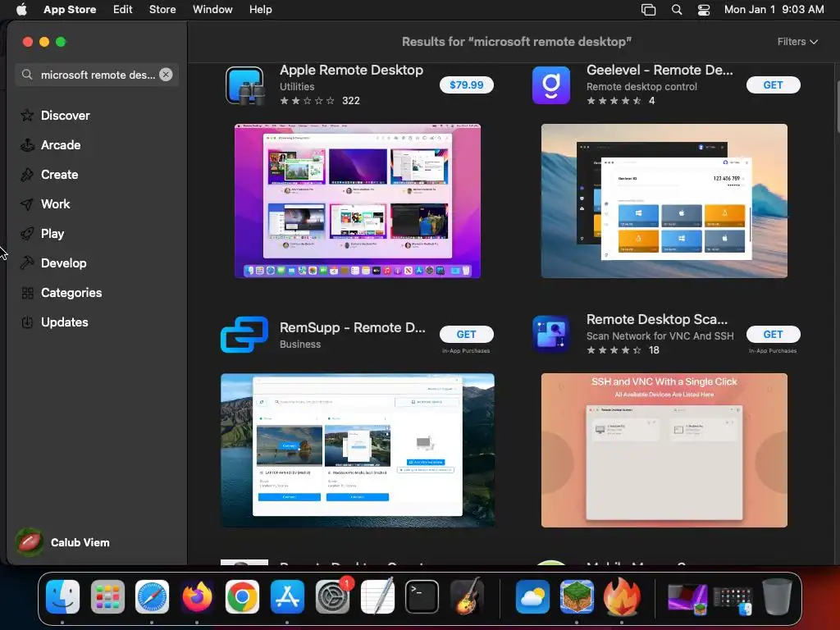Open the Apple Remote Desktop app icon

244,85
